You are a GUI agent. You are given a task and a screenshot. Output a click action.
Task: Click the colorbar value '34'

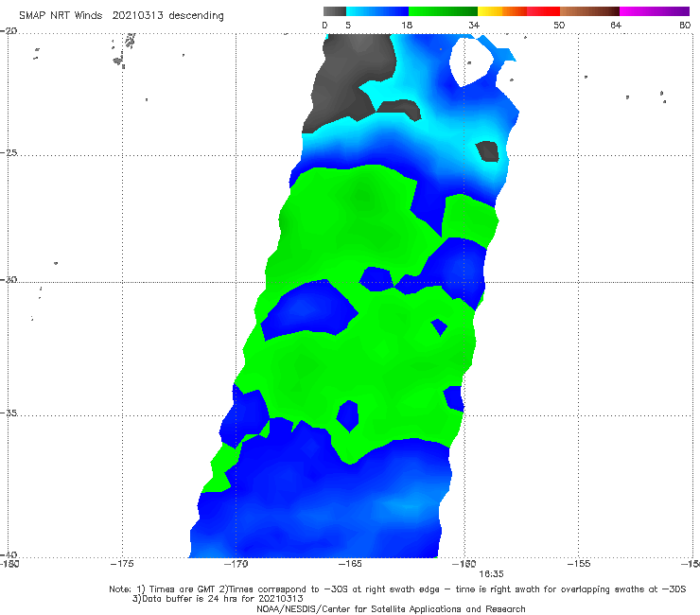point(474,25)
